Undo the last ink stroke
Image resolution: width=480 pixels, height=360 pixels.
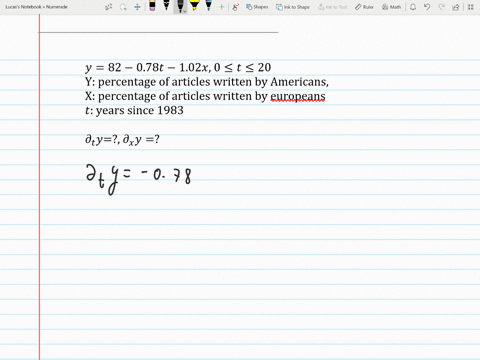pyautogui.click(x=427, y=7)
